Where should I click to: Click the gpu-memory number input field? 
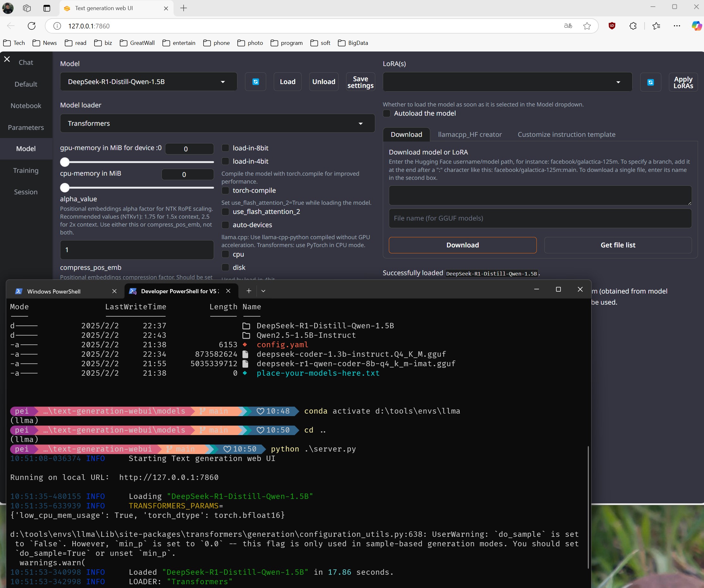[x=189, y=149]
